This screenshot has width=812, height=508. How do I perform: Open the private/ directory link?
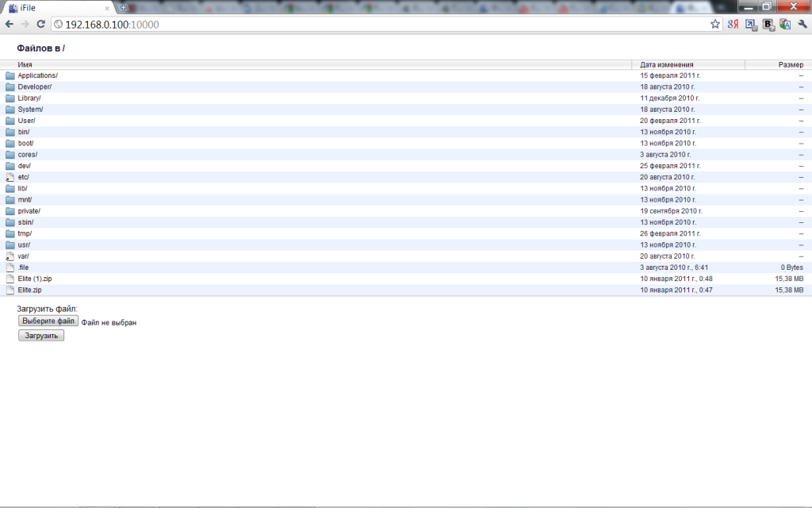[x=29, y=211]
